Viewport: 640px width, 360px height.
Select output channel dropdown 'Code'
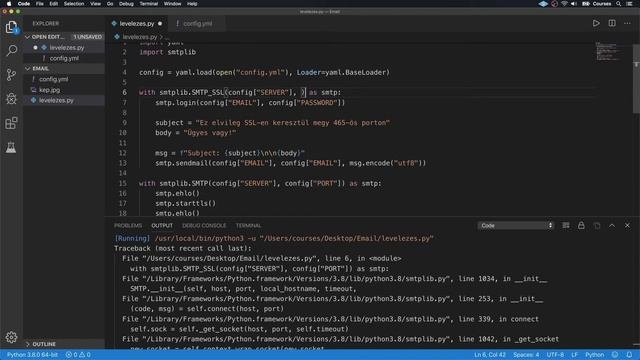pyautogui.click(x=516, y=225)
